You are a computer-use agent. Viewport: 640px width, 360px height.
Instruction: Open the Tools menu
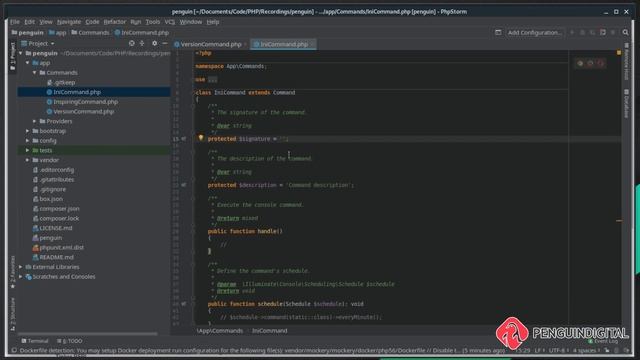[x=153, y=22]
